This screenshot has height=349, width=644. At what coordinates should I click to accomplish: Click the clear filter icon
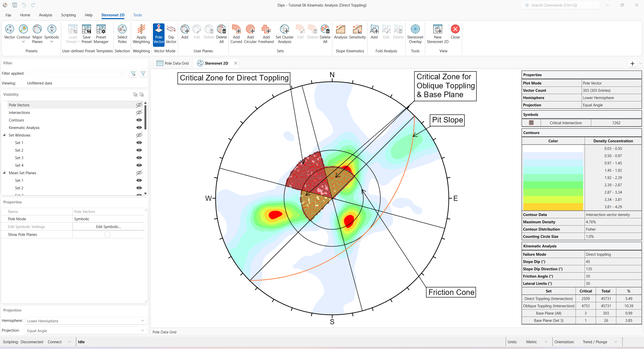133,73
